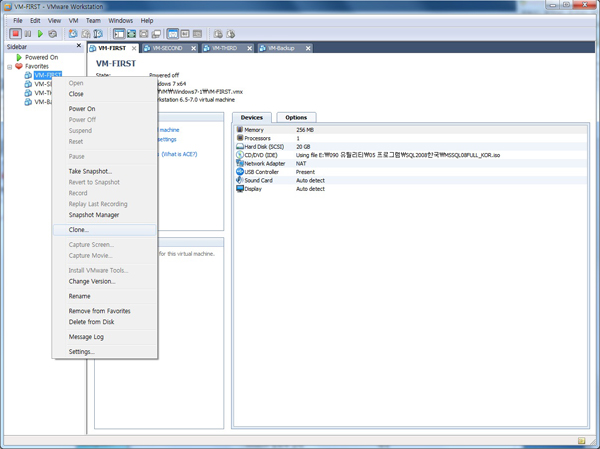The image size is (600, 449).
Task: Choose Close from the context menu
Action: [x=104, y=94]
